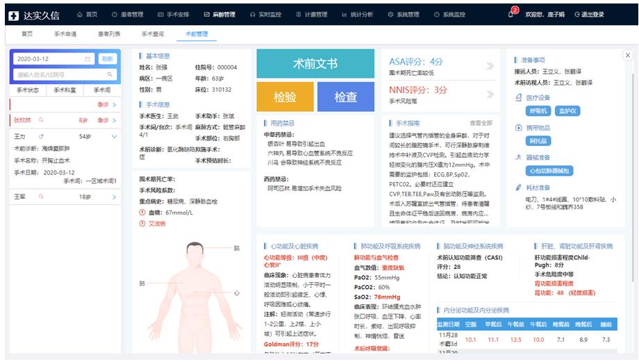Click the calendar icon in date field
The width and height of the screenshot is (639, 364).
tap(88, 59)
